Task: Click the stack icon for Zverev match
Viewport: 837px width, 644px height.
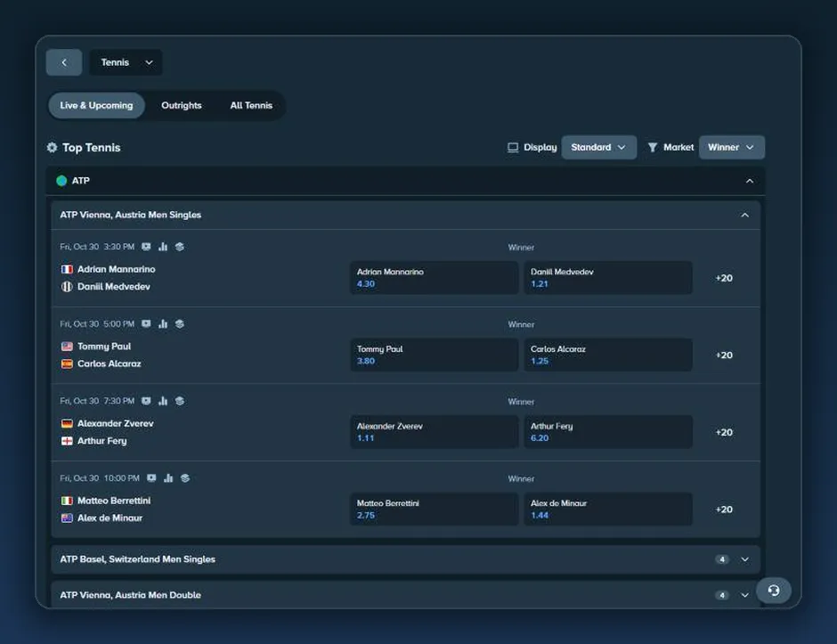Action: [x=180, y=401]
